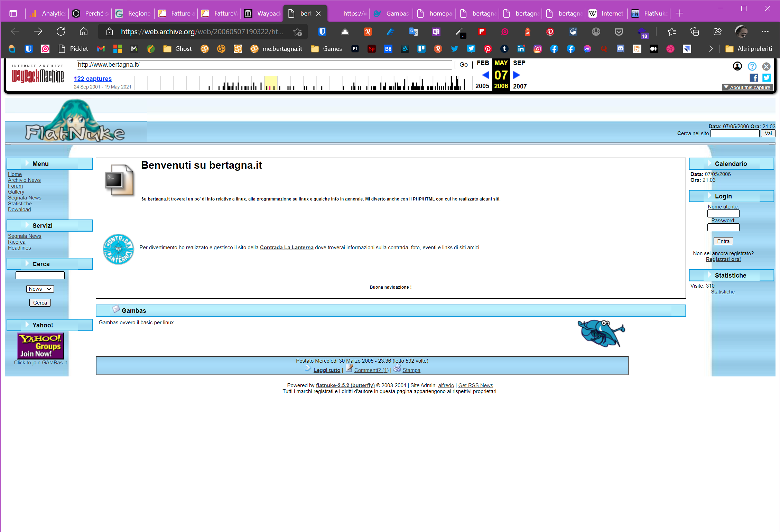Click the Contrada La Lanterna link

pyautogui.click(x=286, y=248)
